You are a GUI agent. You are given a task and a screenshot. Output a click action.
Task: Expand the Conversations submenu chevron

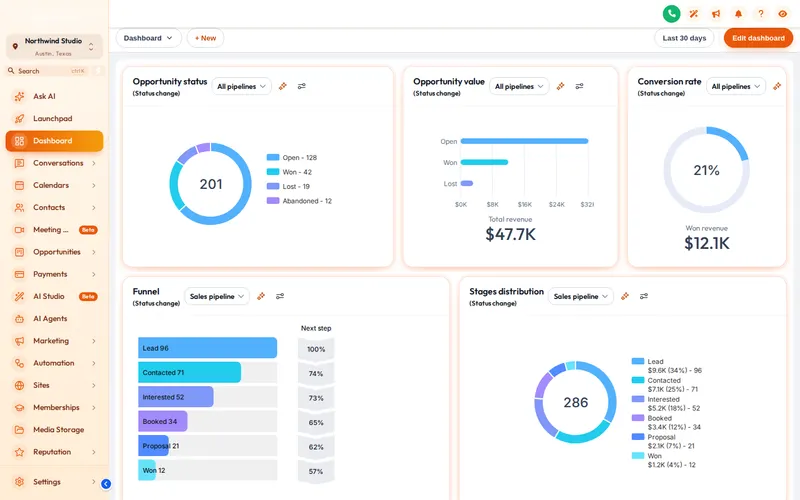[x=94, y=163]
